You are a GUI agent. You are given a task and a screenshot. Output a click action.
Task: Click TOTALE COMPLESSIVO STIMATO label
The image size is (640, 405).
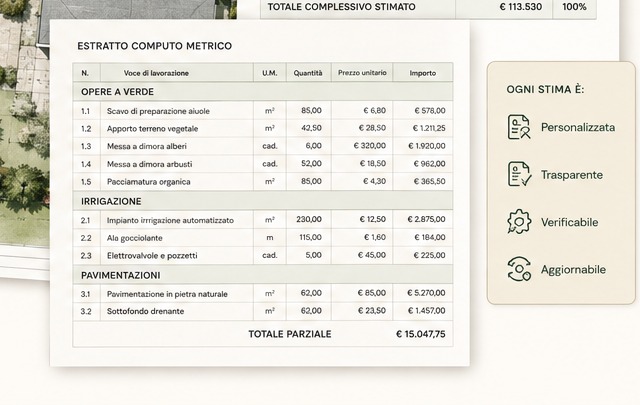tap(341, 7)
